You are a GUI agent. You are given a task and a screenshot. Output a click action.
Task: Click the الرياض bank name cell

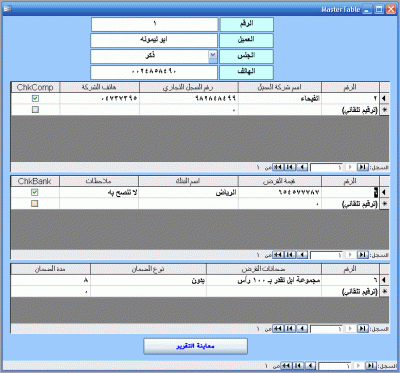(189, 192)
